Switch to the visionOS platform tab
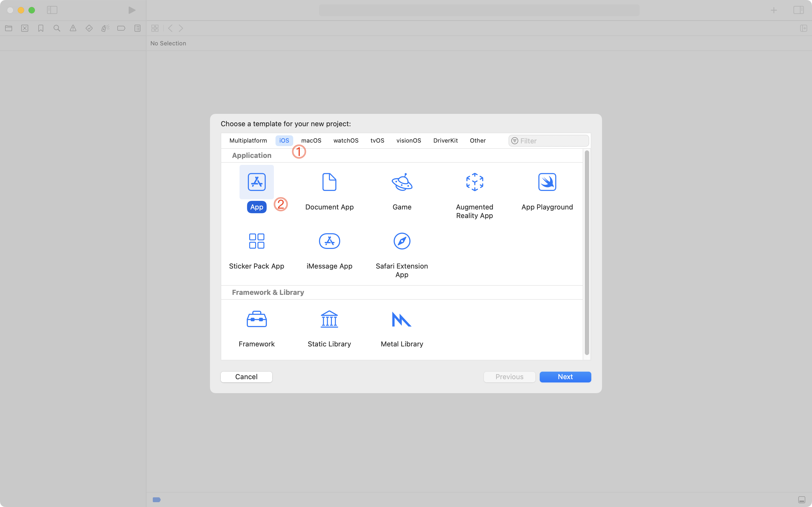The height and width of the screenshot is (507, 812). pyautogui.click(x=408, y=140)
